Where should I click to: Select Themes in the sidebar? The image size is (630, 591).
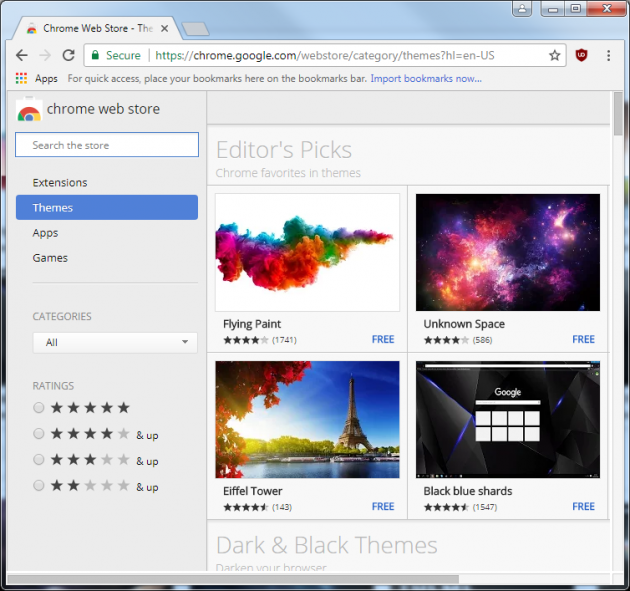(x=107, y=207)
